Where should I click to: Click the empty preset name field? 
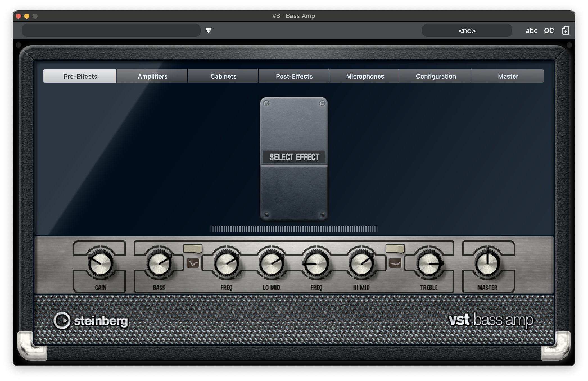click(111, 30)
